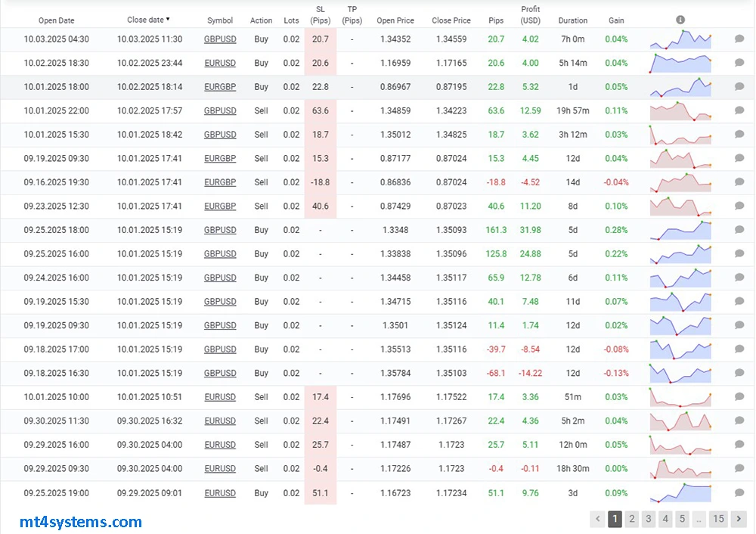Select page 5 in the pagination controls

tap(682, 519)
